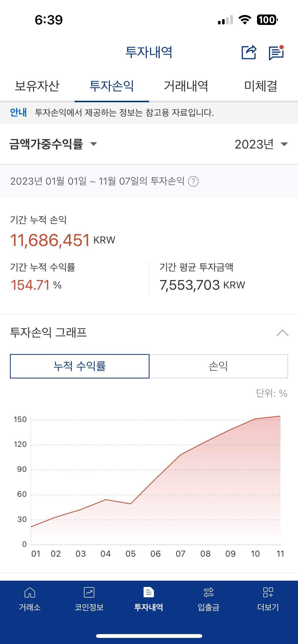Tap the question mark help icon
The width and height of the screenshot is (298, 644).
click(x=193, y=182)
